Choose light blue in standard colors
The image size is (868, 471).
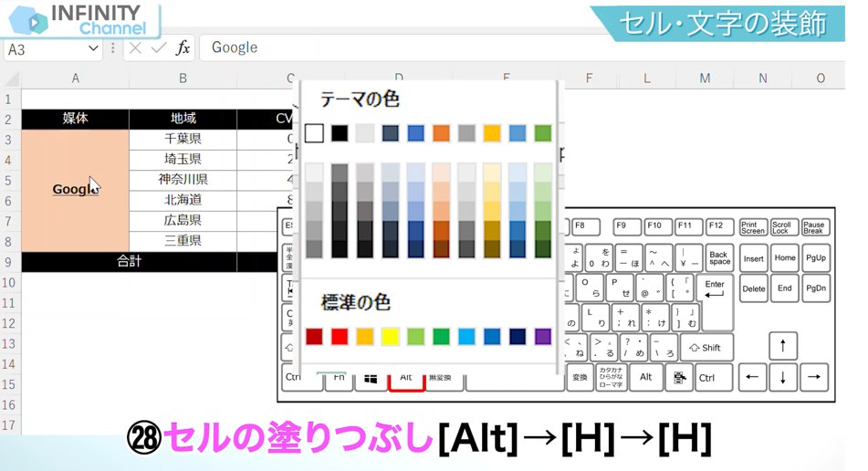coord(466,337)
